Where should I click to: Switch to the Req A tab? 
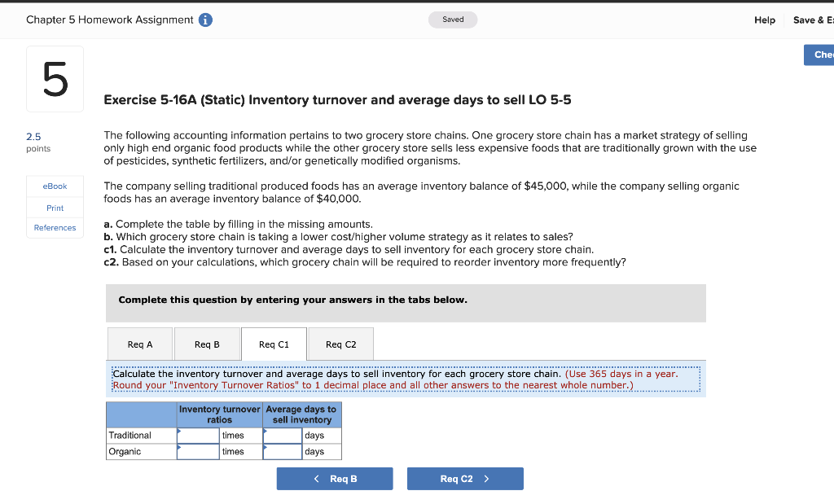pos(139,344)
